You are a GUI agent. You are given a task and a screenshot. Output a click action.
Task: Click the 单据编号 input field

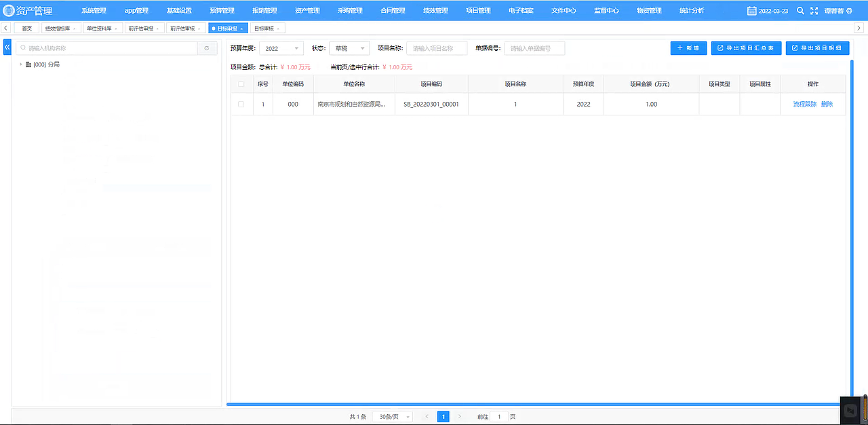click(x=534, y=48)
